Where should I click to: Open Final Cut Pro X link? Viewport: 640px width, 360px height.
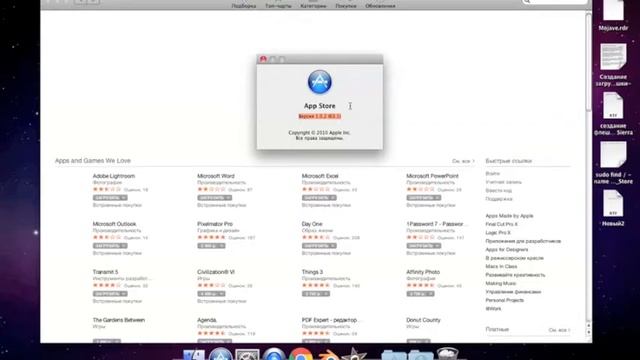[501, 224]
